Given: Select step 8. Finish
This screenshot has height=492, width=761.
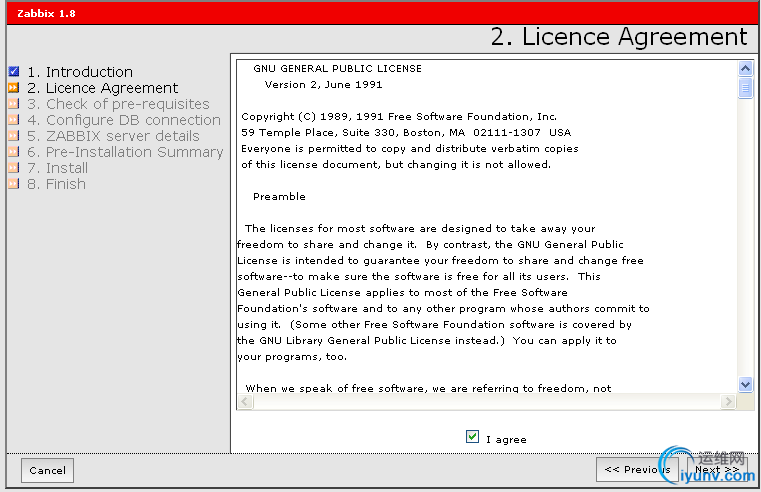Looking at the screenshot, I should click(x=56, y=184).
